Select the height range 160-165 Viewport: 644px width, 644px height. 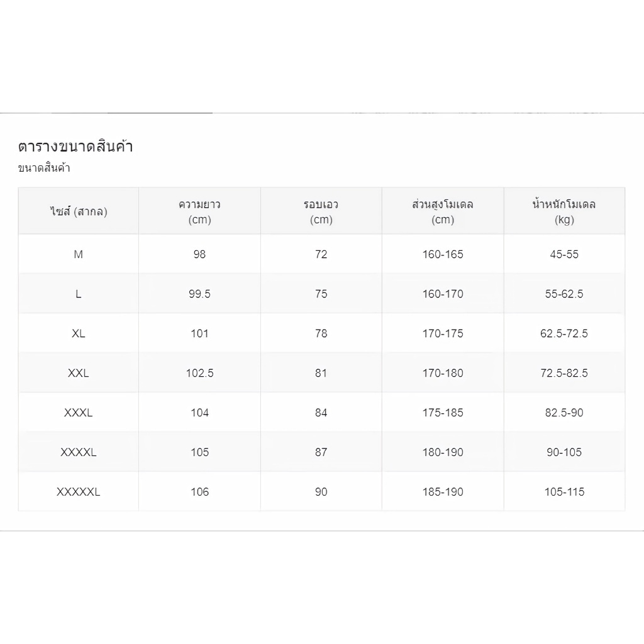443,254
